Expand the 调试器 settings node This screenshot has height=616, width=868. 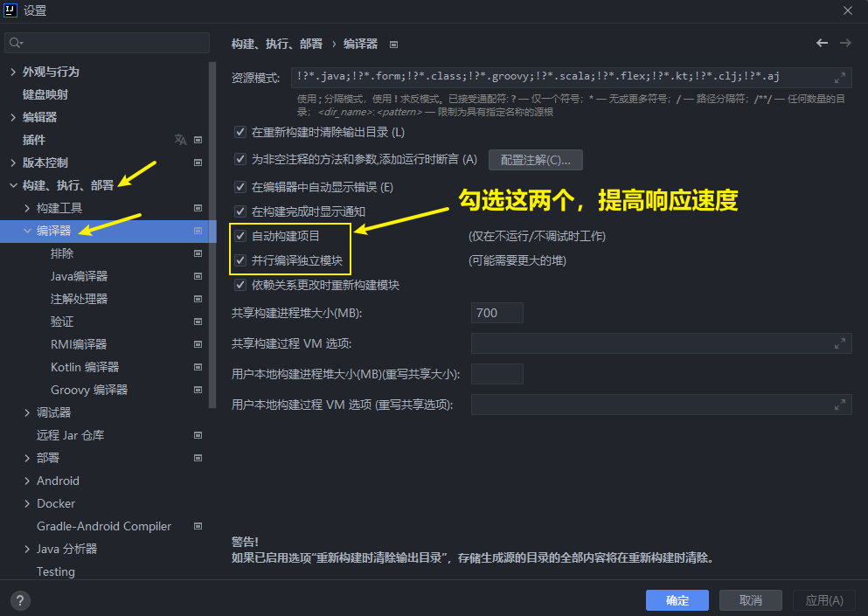(x=27, y=412)
